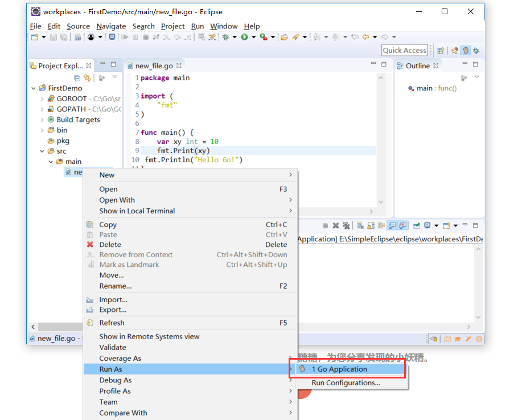This screenshot has width=518, height=420.
Task: Toggle the monitor icon after the profile dropdown
Action: coord(112,37)
